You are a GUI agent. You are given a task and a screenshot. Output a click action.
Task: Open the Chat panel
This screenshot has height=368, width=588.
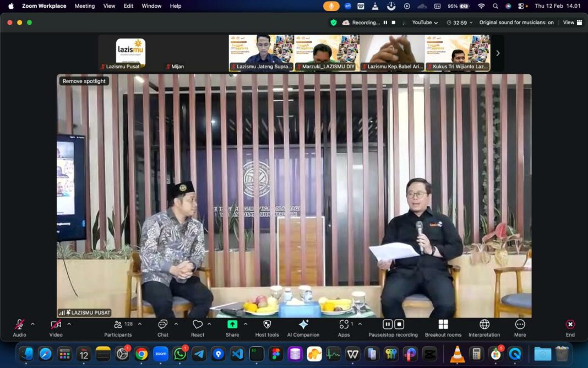[163, 325]
